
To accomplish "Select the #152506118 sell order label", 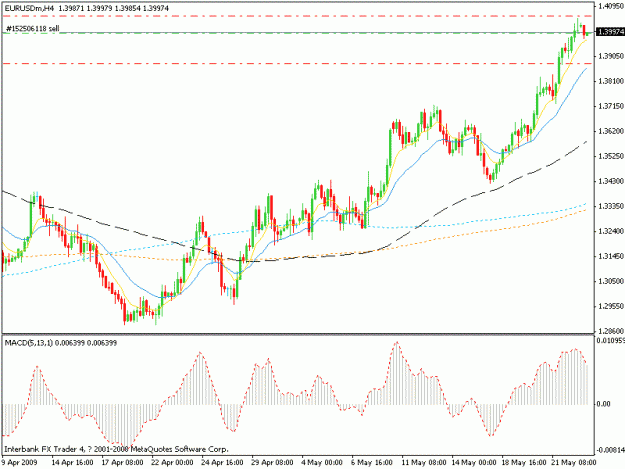I will (x=32, y=29).
